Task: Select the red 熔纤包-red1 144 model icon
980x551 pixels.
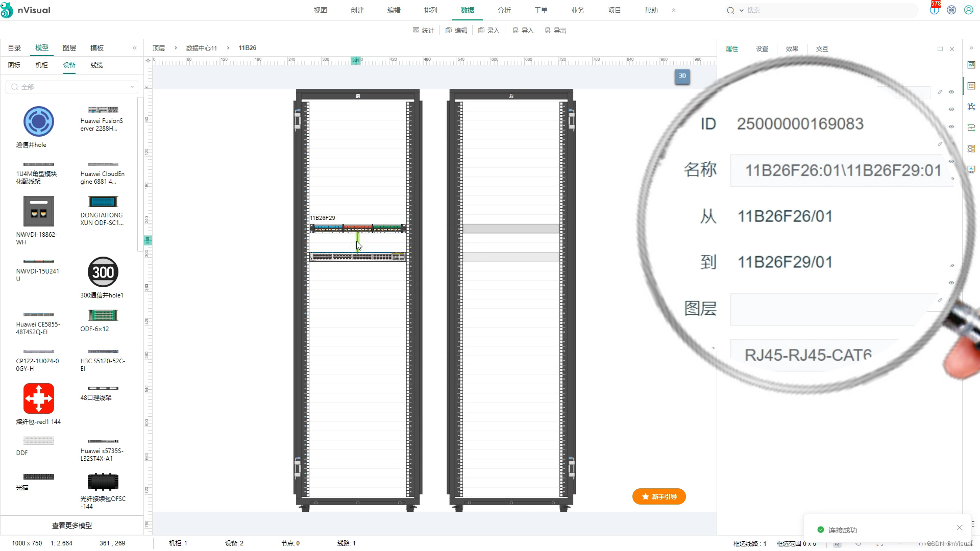Action: pos(38,398)
